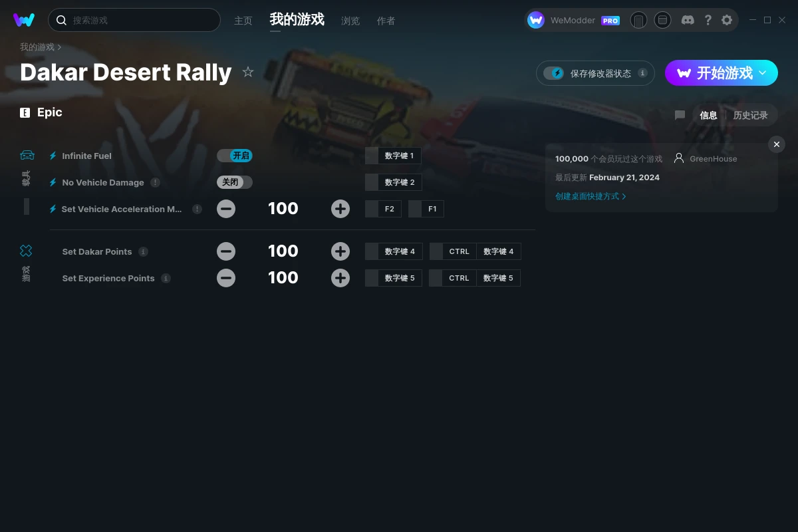Expand the 开始游戏 dropdown arrow
The image size is (798, 532).
point(763,73)
